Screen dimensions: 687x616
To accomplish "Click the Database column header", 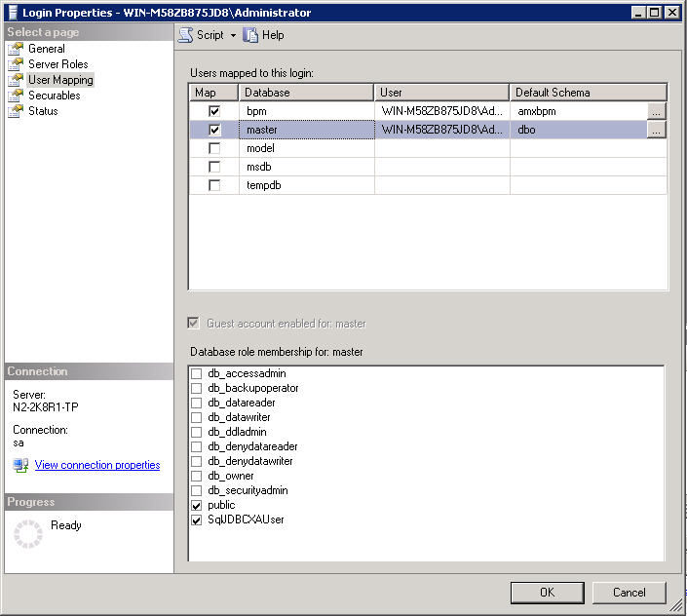I will point(306,93).
